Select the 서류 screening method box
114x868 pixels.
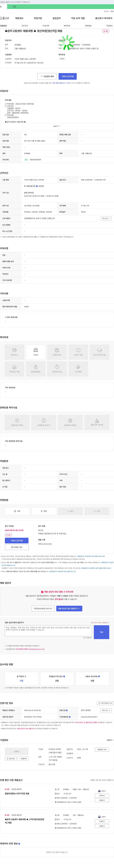point(17,511)
